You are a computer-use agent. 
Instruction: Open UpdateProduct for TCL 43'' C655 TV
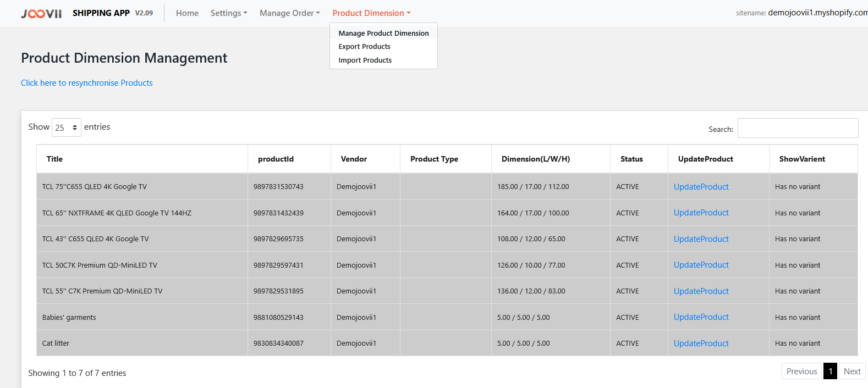point(701,239)
